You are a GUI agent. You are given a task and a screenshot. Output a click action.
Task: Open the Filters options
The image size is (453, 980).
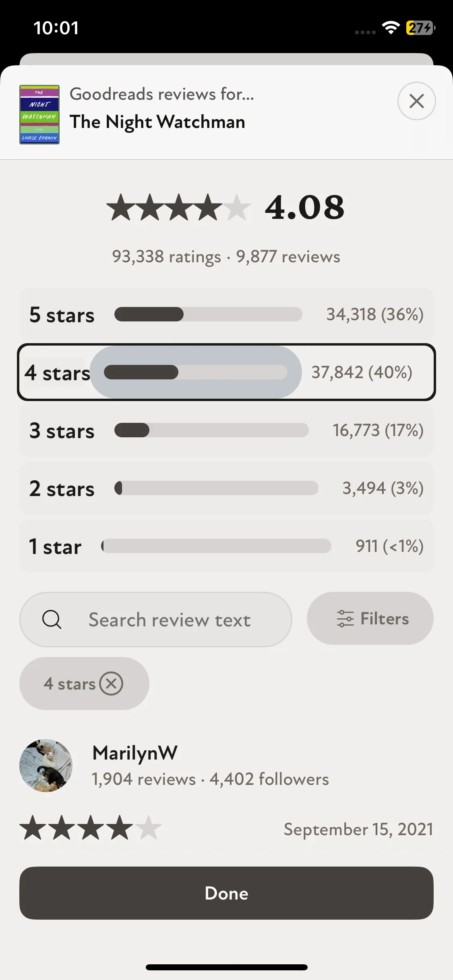click(370, 619)
